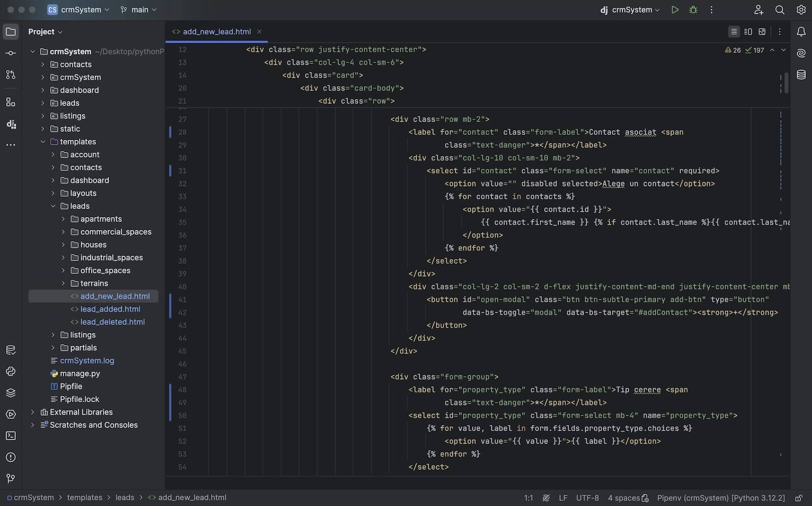Open Search Everywhere magnifier
812x506 pixels.
click(x=780, y=10)
